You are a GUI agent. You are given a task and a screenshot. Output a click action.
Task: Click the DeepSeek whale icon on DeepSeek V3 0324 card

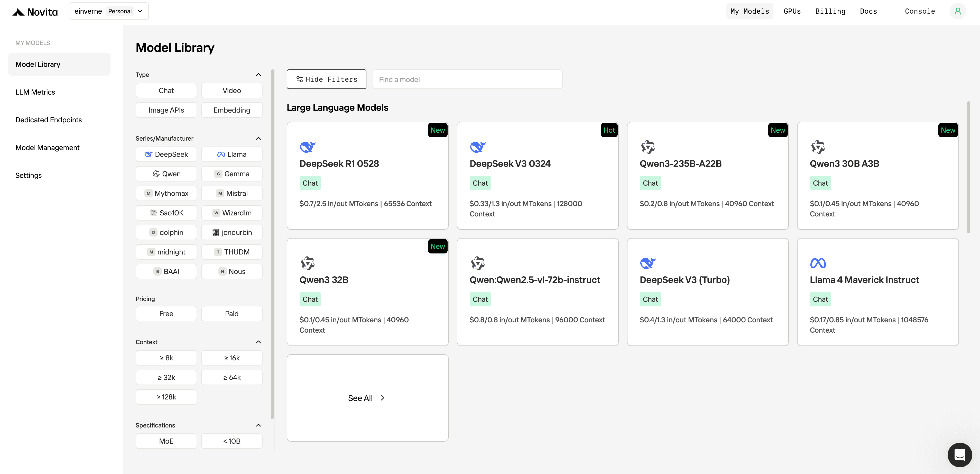477,147
